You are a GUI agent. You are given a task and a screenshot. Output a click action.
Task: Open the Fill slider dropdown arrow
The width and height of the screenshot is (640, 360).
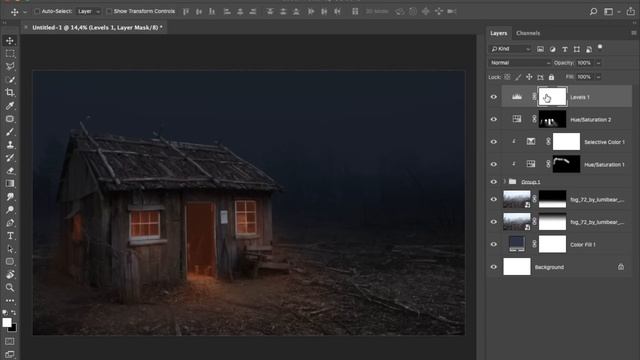598,77
